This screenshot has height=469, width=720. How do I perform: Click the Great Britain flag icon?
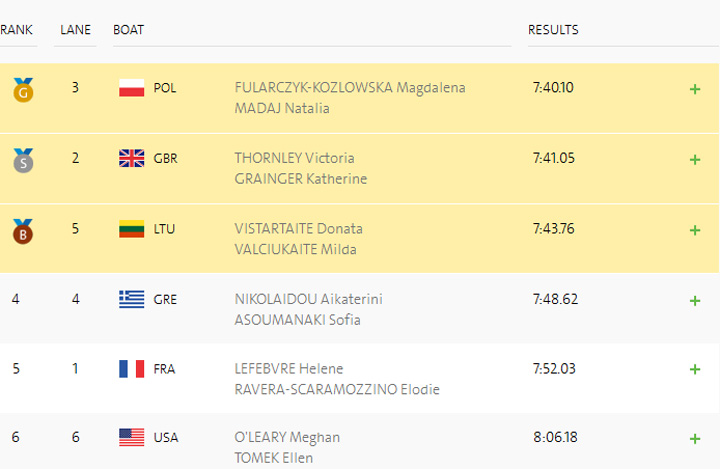tap(131, 158)
